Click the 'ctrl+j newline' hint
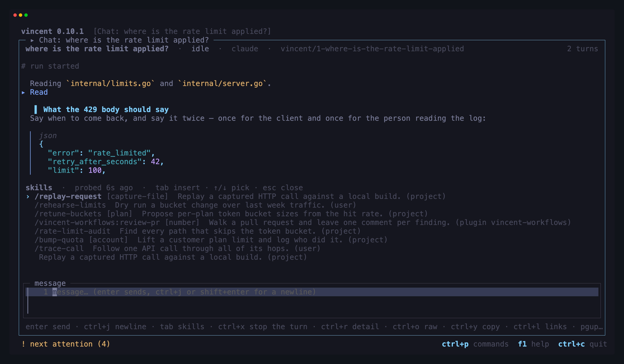 115,327
